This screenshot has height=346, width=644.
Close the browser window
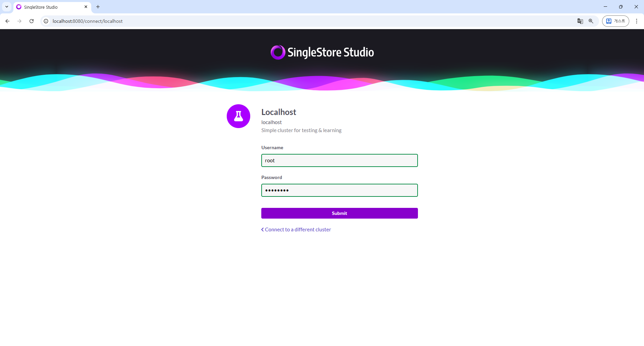(x=636, y=7)
